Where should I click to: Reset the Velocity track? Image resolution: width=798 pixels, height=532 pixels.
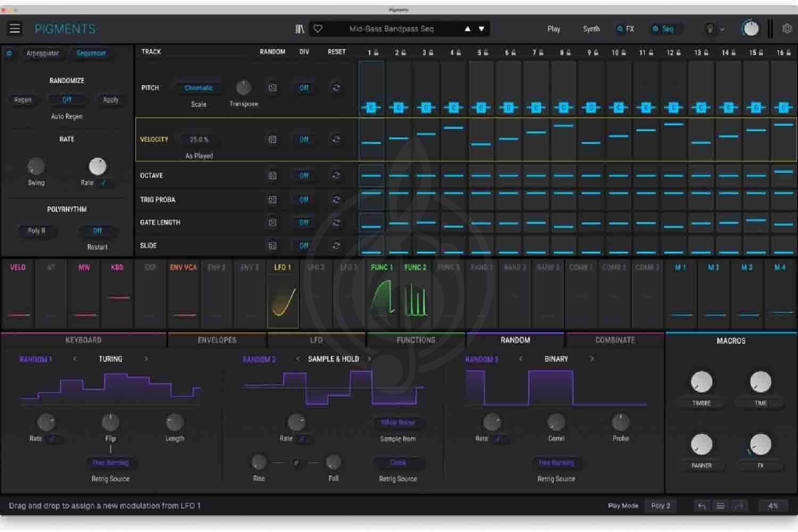pos(336,139)
